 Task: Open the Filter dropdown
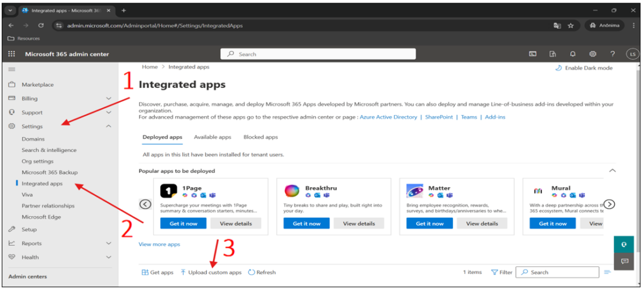(502, 272)
